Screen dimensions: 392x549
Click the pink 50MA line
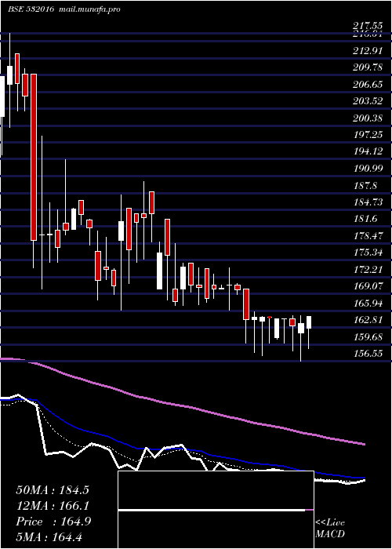point(182,405)
